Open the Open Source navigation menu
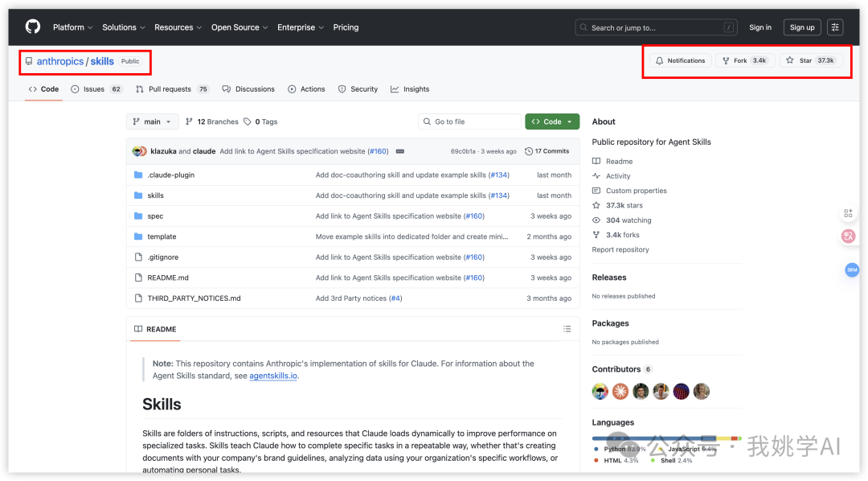The height and width of the screenshot is (481, 868). pyautogui.click(x=239, y=27)
